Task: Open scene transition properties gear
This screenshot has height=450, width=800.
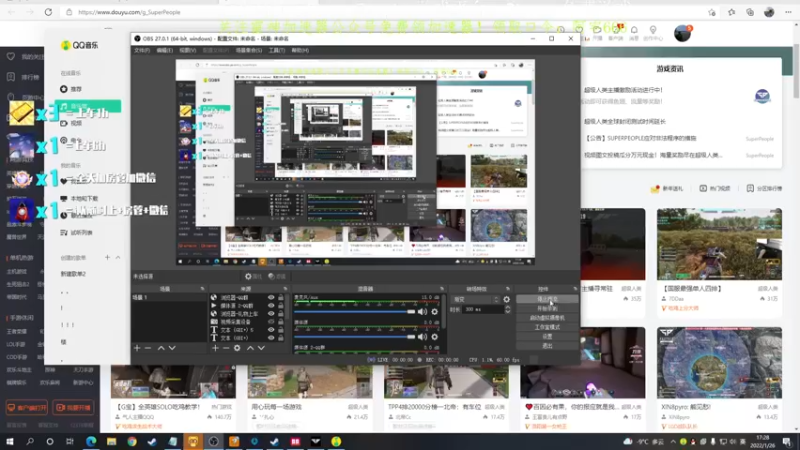Action: (x=507, y=299)
